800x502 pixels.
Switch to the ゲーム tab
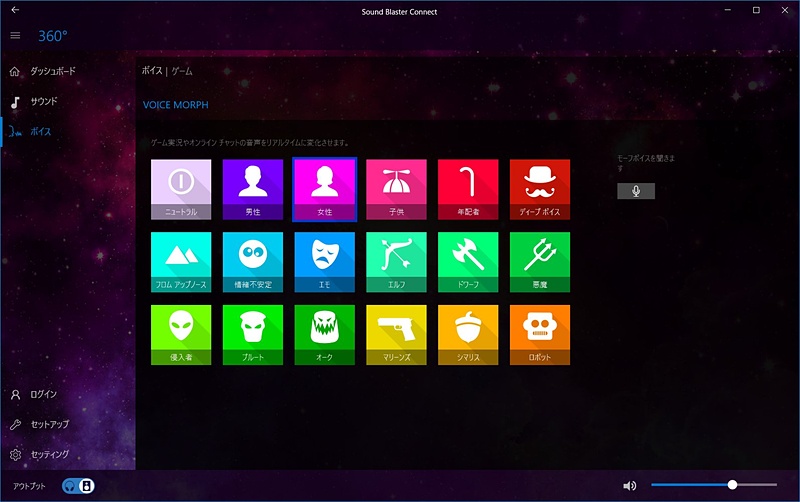(x=182, y=71)
